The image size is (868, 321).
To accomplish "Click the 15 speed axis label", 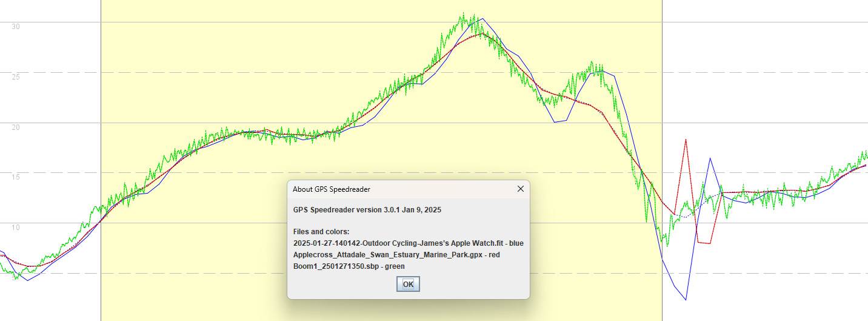I will coord(16,177).
